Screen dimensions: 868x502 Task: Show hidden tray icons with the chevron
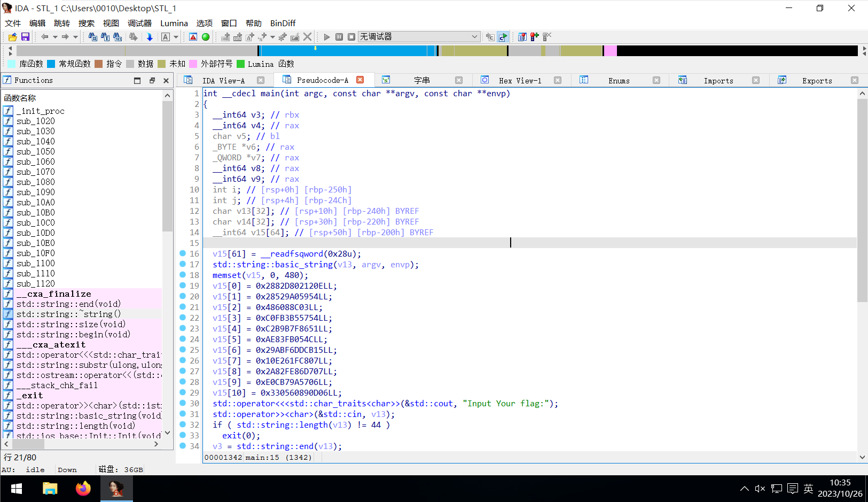744,489
